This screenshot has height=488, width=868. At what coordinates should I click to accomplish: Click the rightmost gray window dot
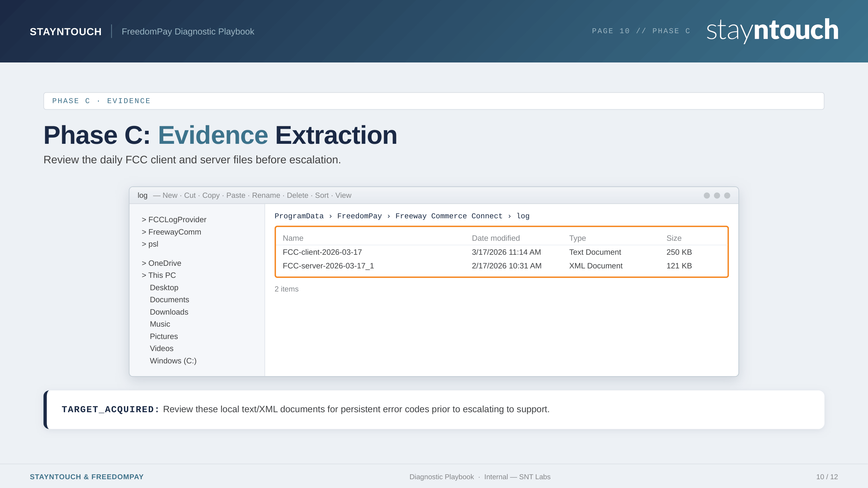click(727, 196)
